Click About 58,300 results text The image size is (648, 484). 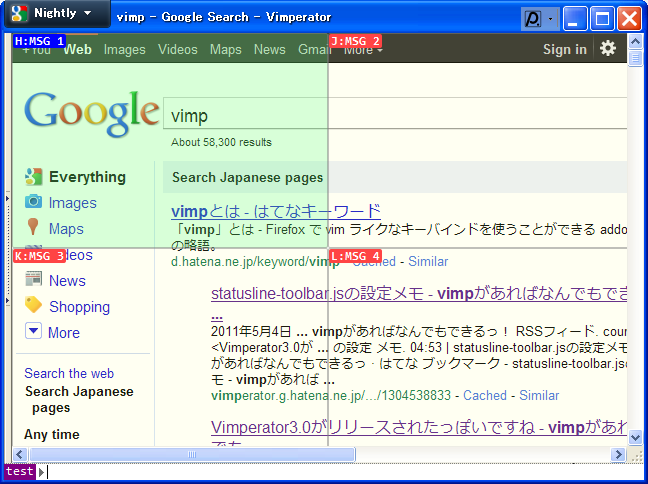tap(222, 142)
